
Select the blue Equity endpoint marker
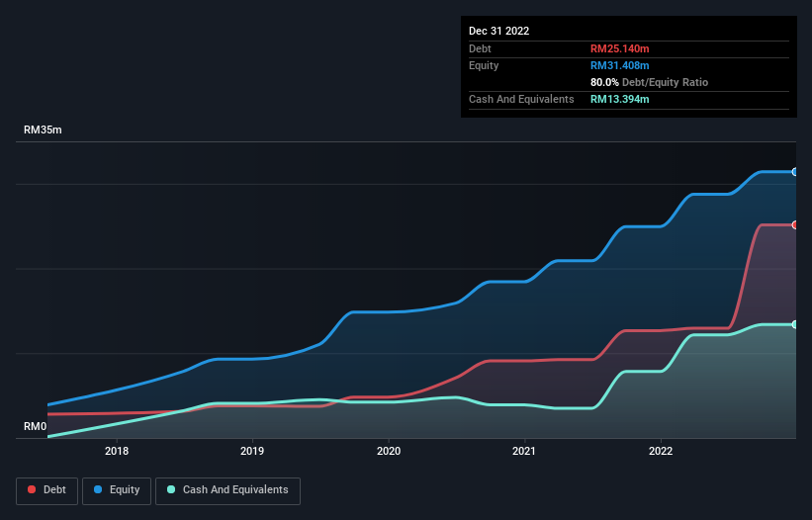(795, 172)
